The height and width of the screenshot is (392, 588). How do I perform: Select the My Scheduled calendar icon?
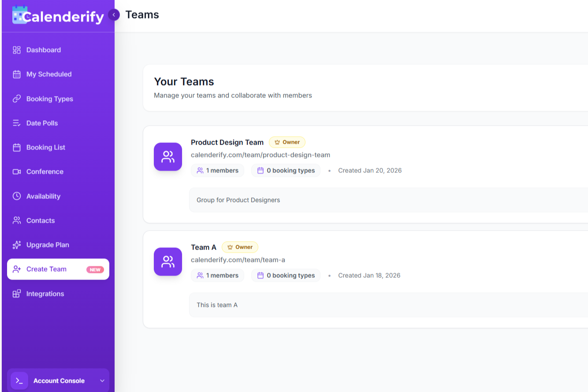[16, 74]
